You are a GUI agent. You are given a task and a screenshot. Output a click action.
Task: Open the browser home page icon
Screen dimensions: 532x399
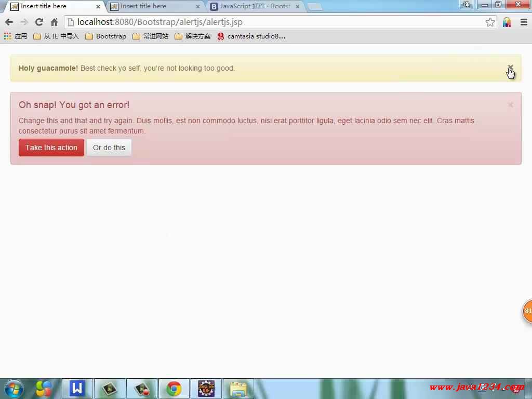pos(54,22)
